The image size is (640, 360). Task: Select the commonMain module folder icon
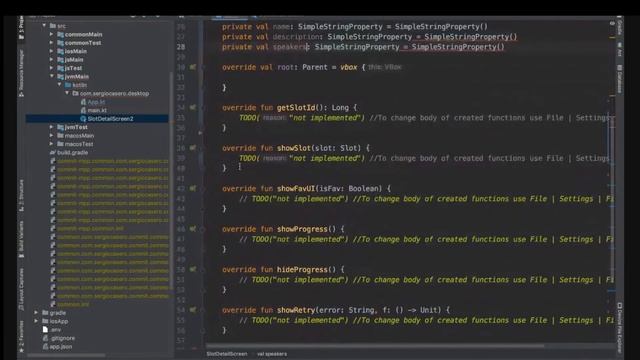pos(60,34)
